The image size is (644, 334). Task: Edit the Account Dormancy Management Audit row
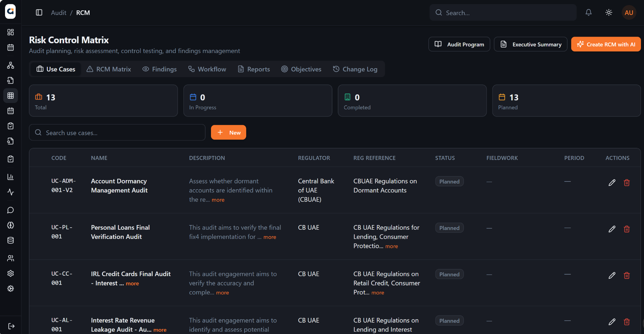(612, 183)
